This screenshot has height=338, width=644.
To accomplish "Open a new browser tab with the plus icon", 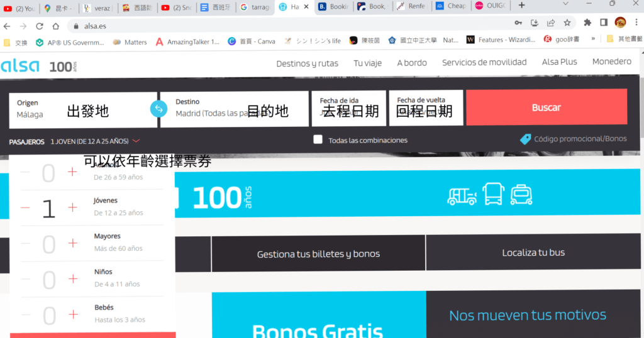I will coord(521,5).
